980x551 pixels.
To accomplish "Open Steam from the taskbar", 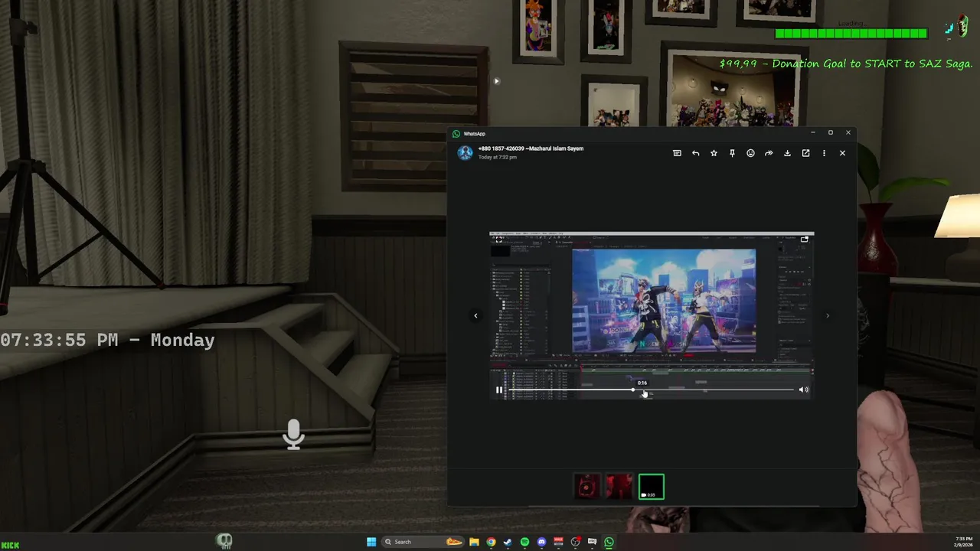I will tap(508, 542).
